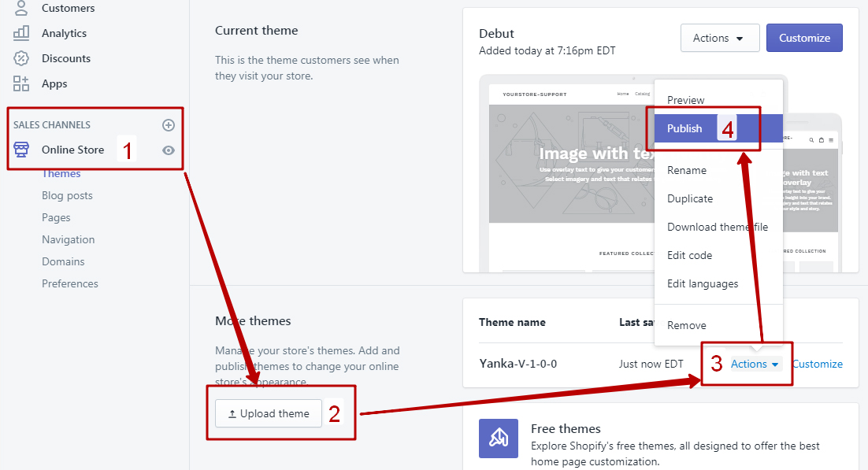Click Remove in the actions menu
Viewport: 868px width, 470px height.
687,325
